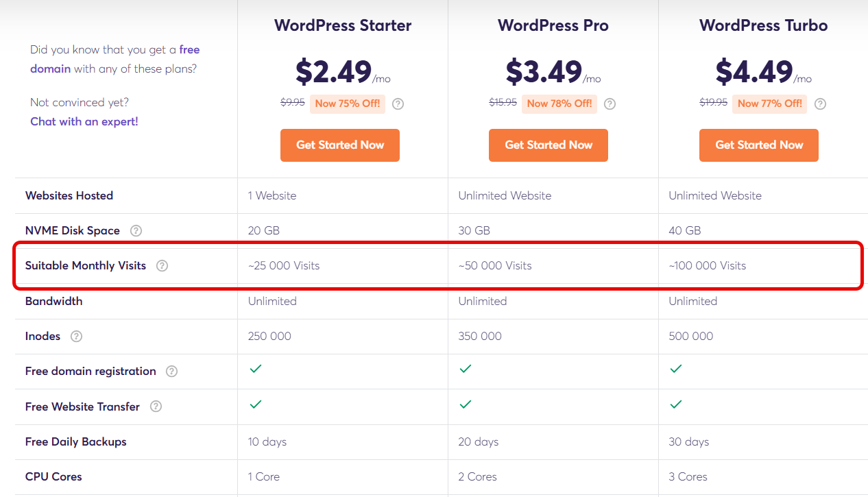Screen dimensions: 868x497
Task: Click help icon next to Free Website Transfer
Action: (x=156, y=407)
